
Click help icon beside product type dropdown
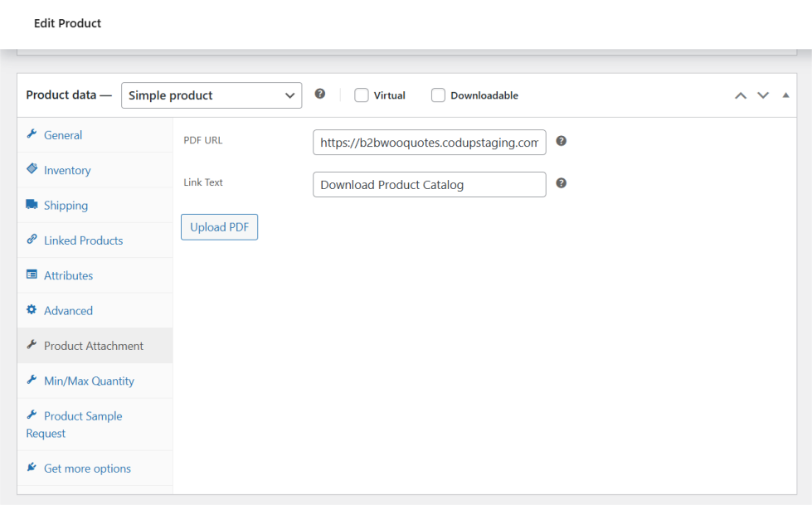click(320, 95)
